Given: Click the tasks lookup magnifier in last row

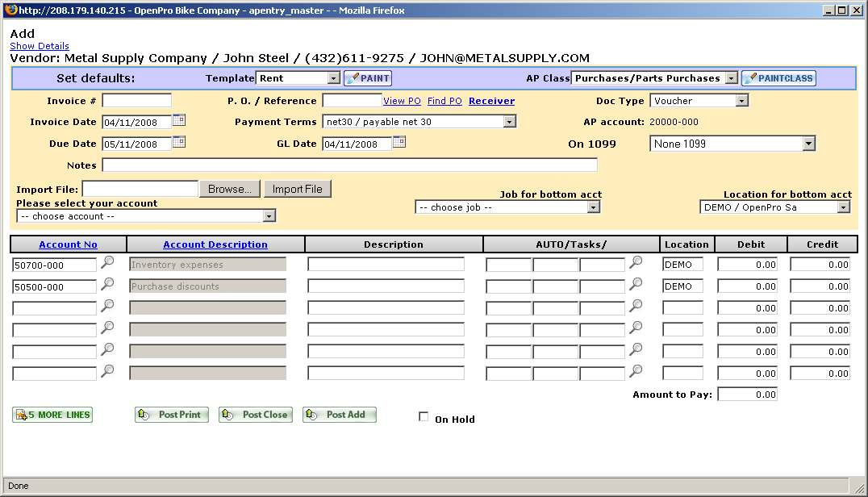Looking at the screenshot, I should click(636, 371).
